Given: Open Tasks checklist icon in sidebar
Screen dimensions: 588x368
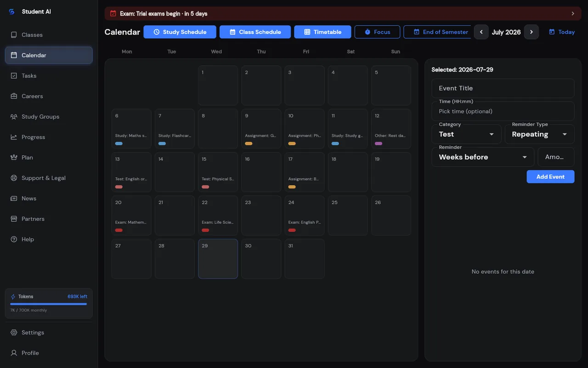Looking at the screenshot, I should [14, 76].
